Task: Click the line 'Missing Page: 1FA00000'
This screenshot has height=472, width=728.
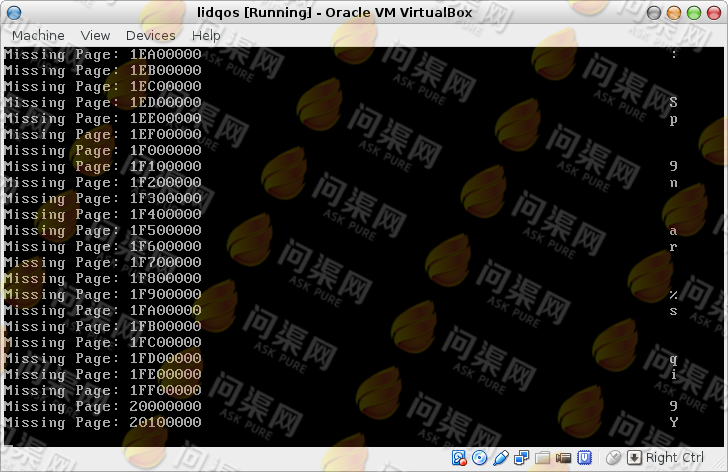Action: tap(103, 310)
